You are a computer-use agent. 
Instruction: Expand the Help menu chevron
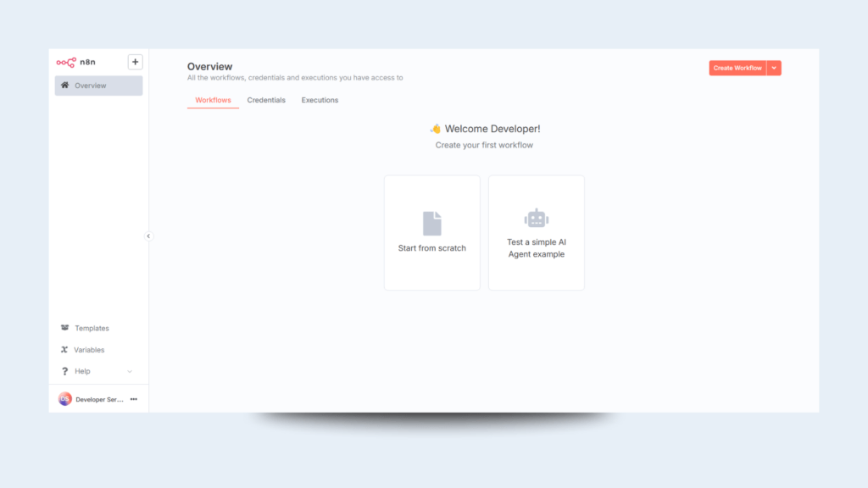130,371
